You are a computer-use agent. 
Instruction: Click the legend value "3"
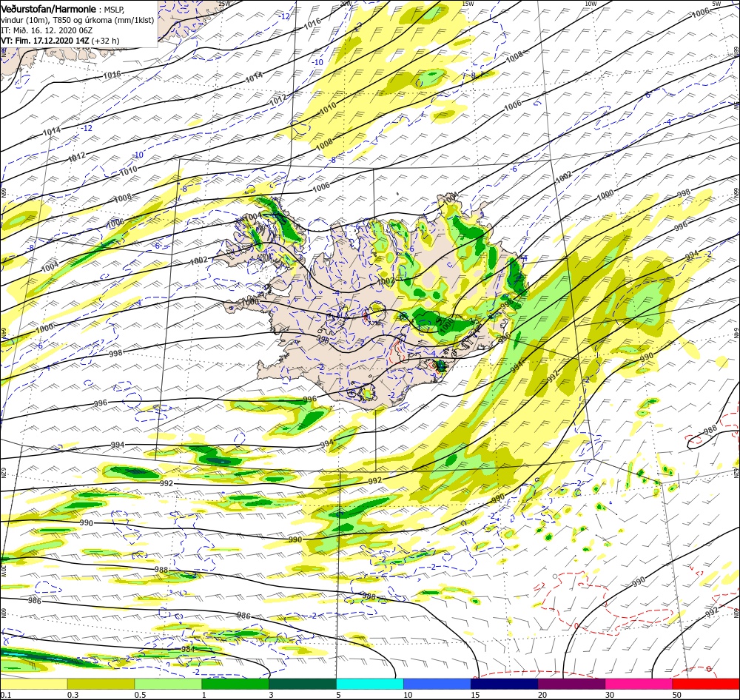pos(272,695)
